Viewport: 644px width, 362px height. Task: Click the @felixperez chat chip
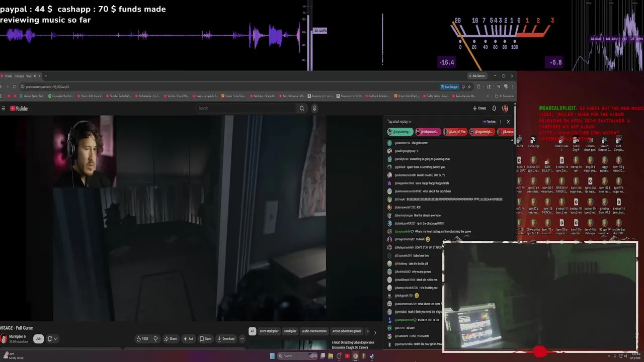tap(428, 132)
